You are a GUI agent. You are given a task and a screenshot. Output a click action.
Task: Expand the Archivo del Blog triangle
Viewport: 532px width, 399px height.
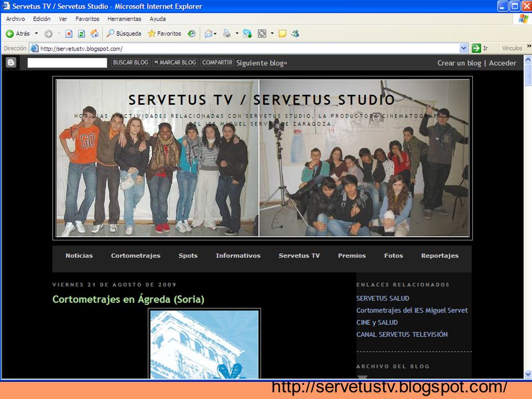pyautogui.click(x=362, y=377)
